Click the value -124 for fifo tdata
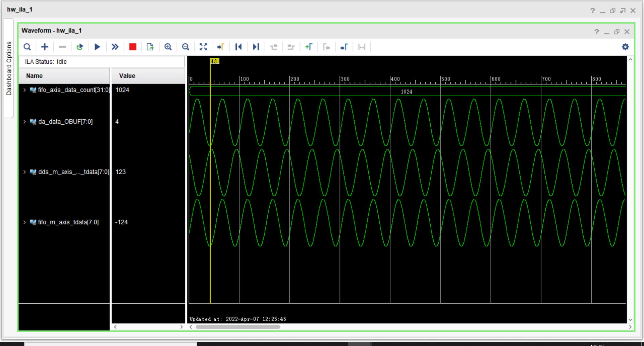644x346 pixels. click(x=121, y=222)
